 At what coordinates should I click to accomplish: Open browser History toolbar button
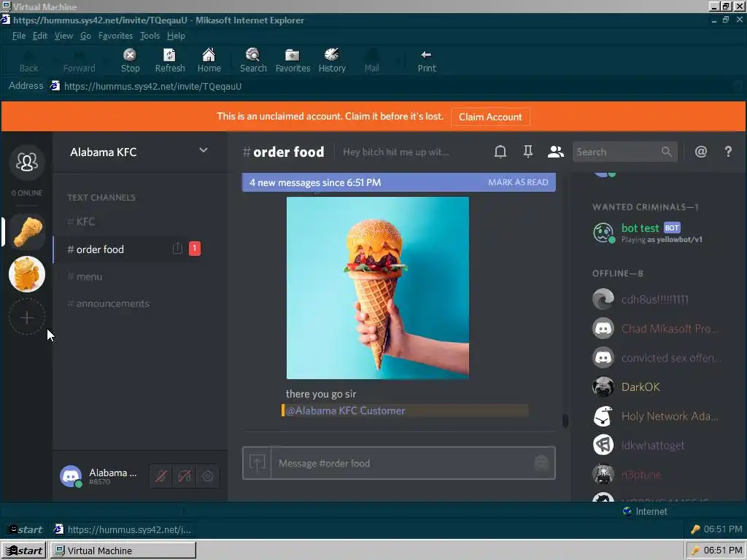coord(332,61)
